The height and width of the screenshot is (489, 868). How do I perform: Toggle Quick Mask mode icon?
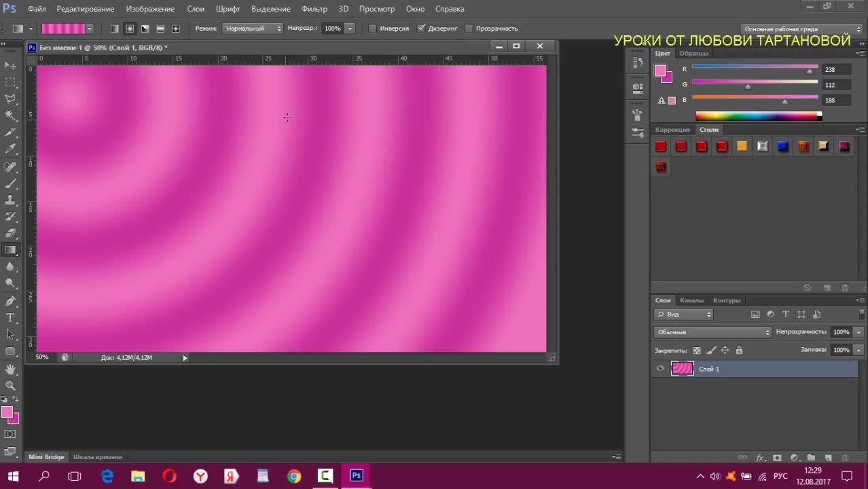coord(10,434)
